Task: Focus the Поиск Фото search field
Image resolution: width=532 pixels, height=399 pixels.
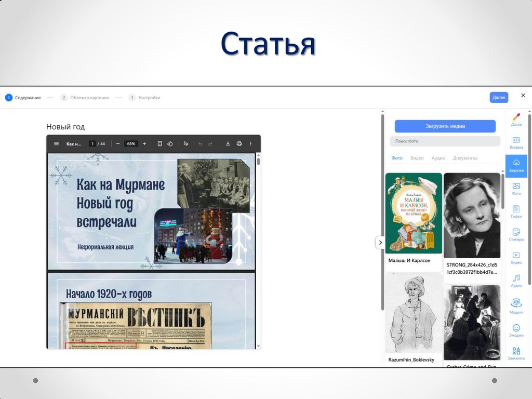Action: pos(445,141)
